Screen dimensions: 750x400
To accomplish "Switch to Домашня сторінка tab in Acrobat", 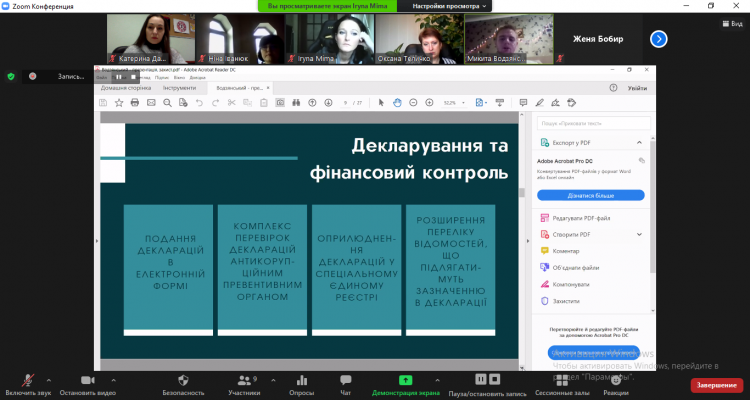I will (x=123, y=88).
